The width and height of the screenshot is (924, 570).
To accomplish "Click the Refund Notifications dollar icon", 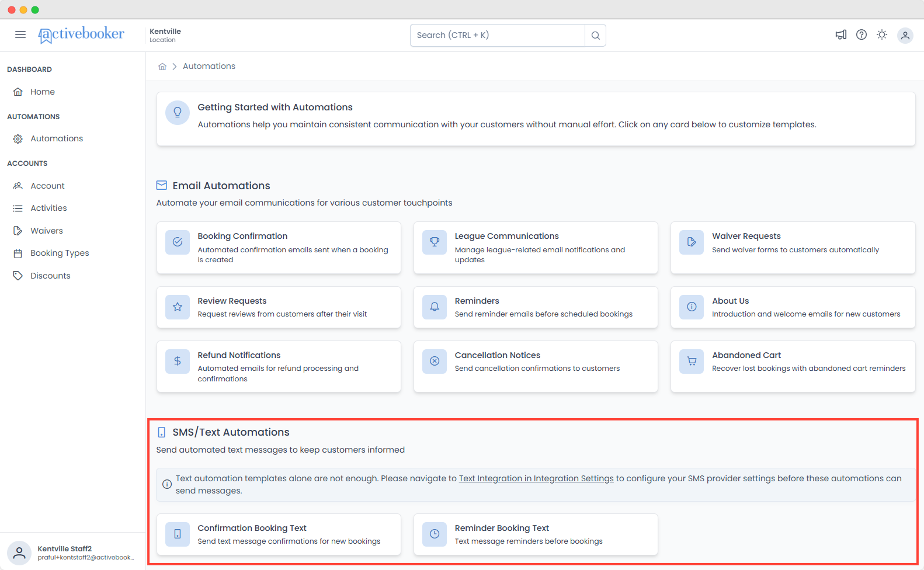I will (x=178, y=361).
